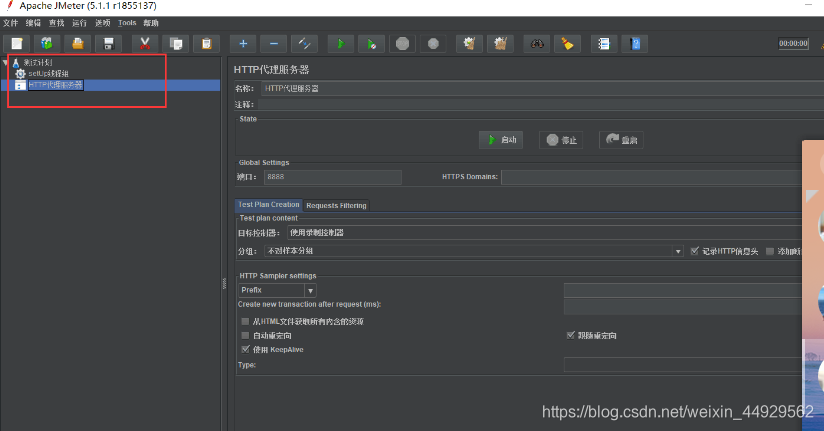Open the 查找 menu

click(x=56, y=23)
